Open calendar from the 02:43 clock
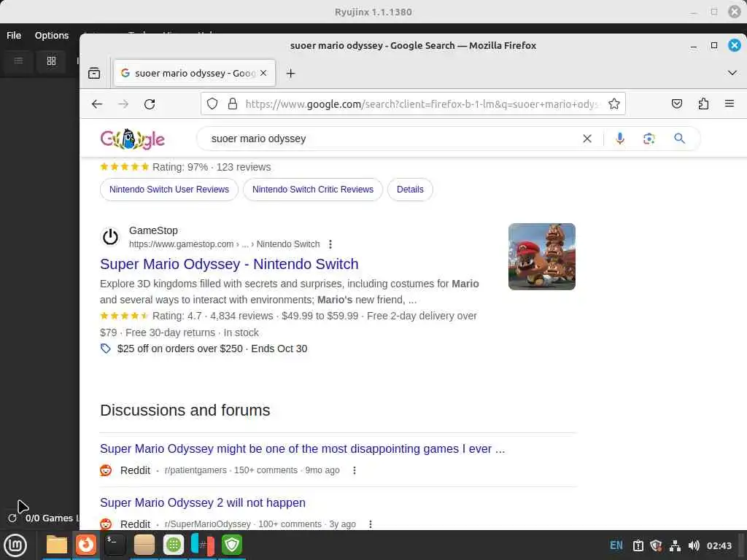Viewport: 747px width, 560px height. coord(719,545)
